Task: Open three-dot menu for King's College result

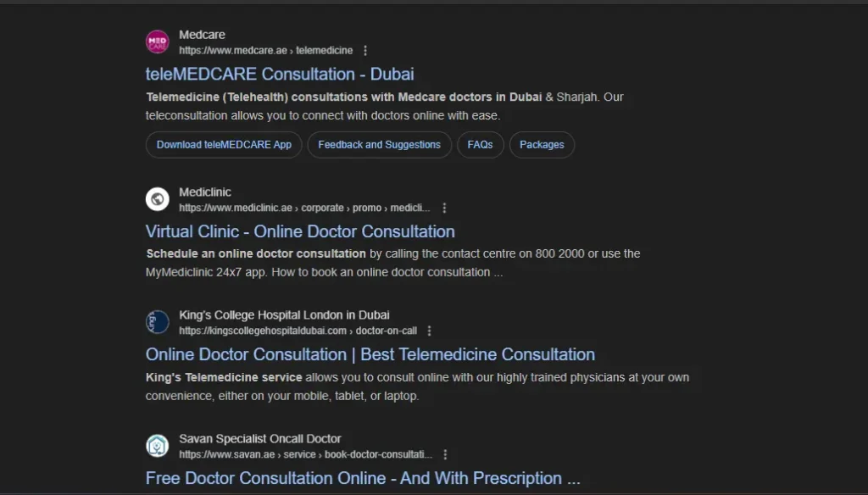Action: click(430, 331)
